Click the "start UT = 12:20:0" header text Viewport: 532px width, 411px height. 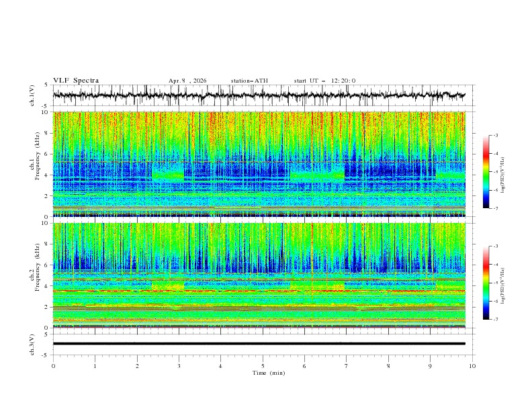(x=324, y=81)
